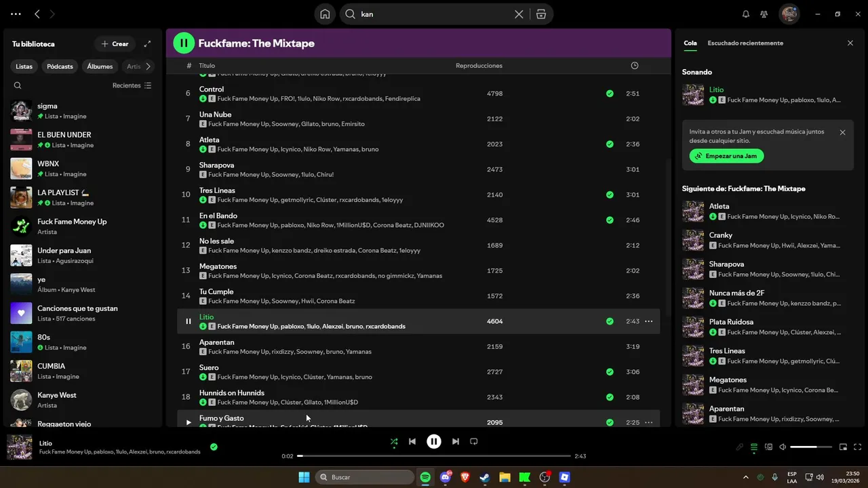868x488 pixels.
Task: Open Canciones que te gustan list
Action: pos(81,313)
